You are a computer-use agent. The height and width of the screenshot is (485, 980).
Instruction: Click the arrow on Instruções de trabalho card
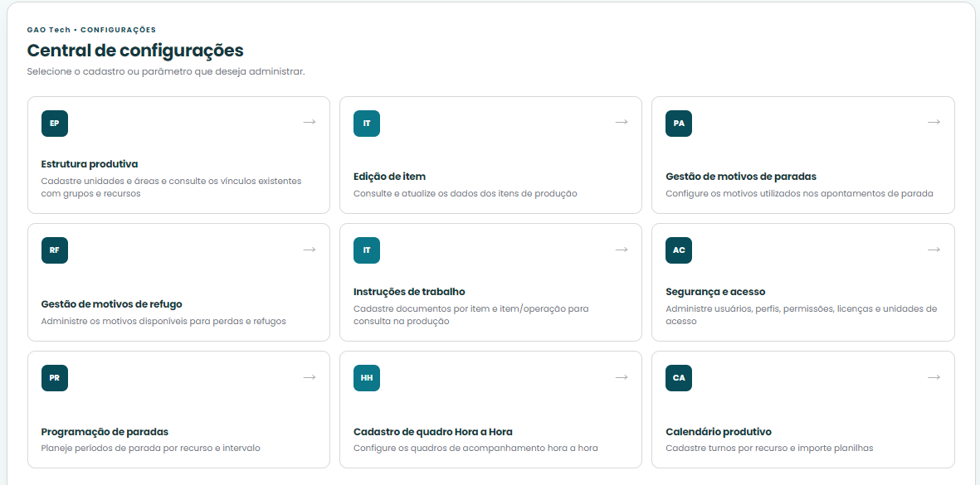point(622,250)
